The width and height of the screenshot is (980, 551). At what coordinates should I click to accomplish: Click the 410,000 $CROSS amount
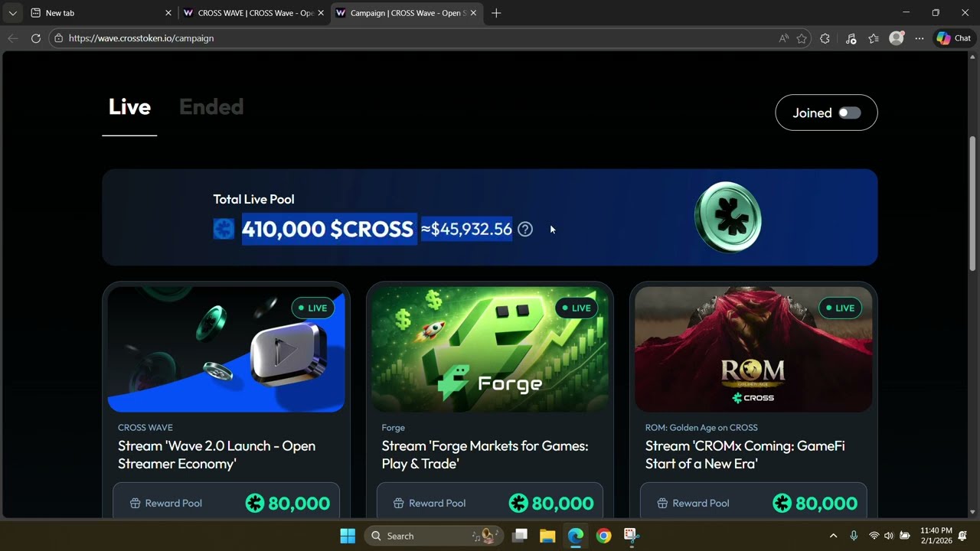(x=328, y=229)
